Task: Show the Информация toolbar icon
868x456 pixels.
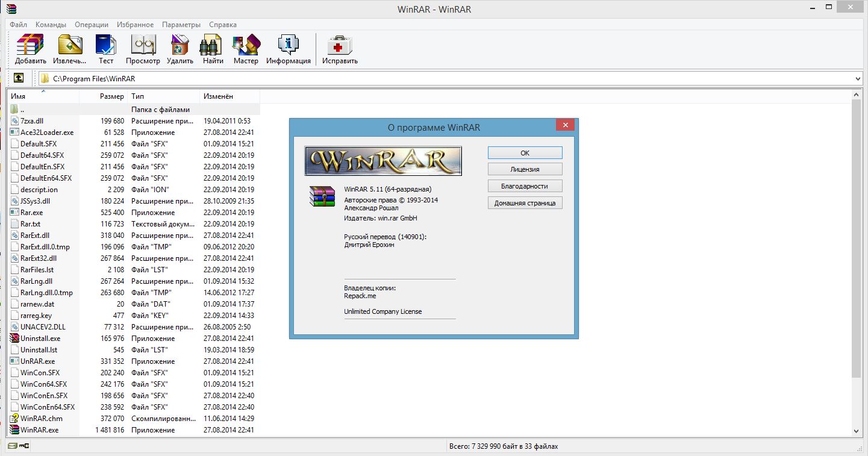Action: 289,45
